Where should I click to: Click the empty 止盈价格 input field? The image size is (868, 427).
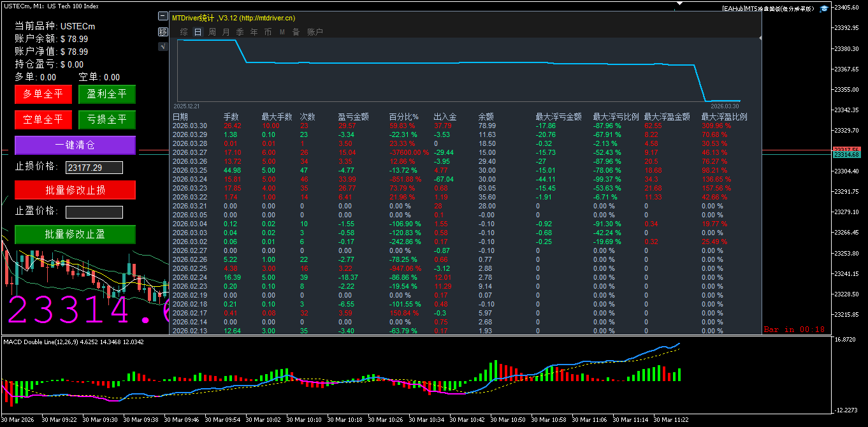(x=94, y=212)
